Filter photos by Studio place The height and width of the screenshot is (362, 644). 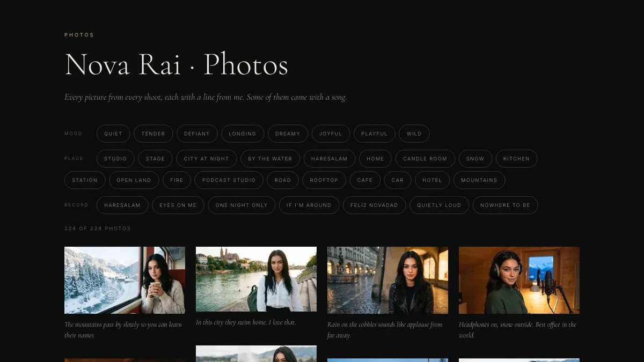coord(115,159)
